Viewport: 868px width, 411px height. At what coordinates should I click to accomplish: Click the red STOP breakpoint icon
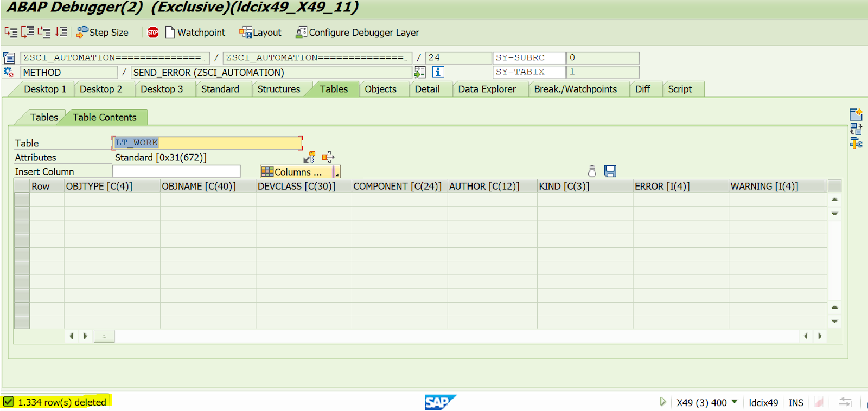[153, 33]
